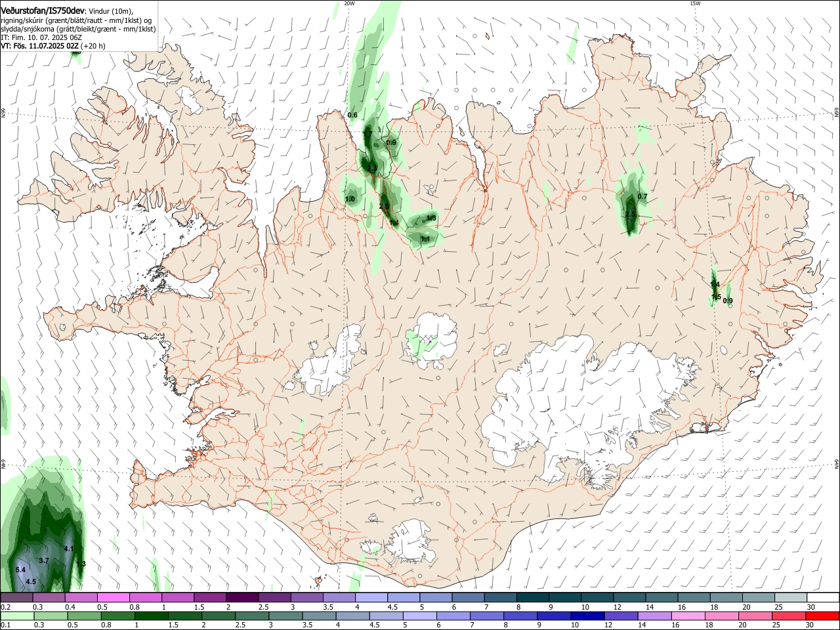Click the 20W longitude label on the top edge

[349, 3]
